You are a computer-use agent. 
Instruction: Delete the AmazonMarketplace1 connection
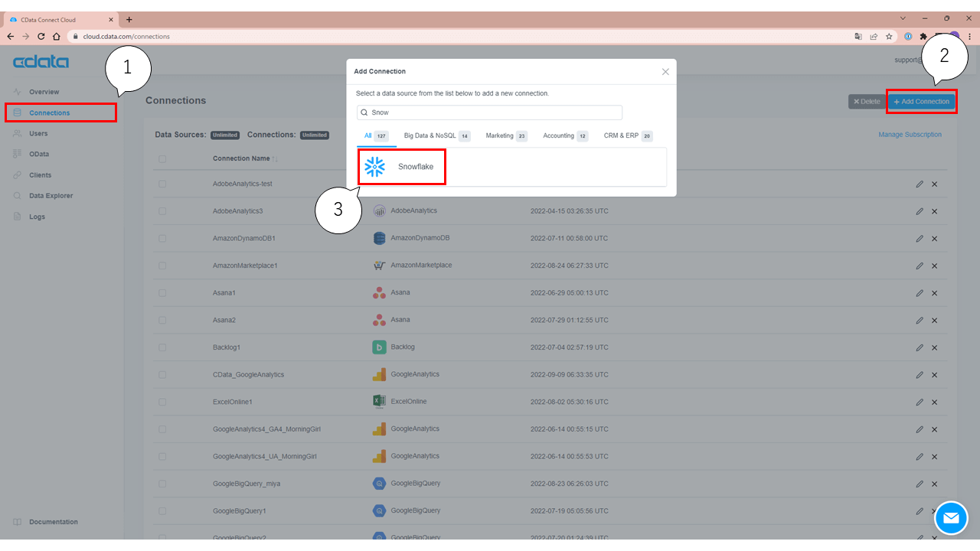click(934, 266)
